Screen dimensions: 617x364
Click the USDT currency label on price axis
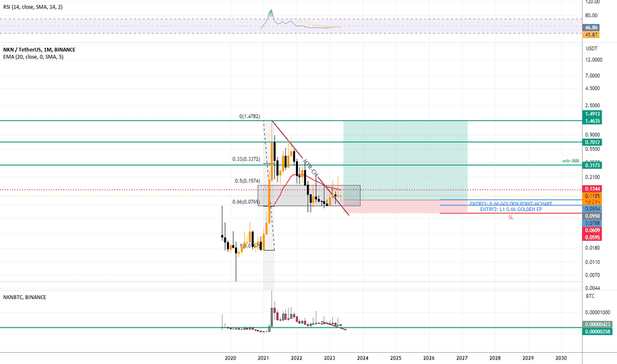coord(591,48)
